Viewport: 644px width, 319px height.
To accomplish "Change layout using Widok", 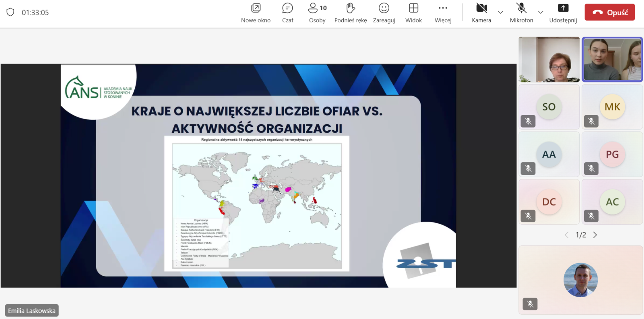I will pyautogui.click(x=413, y=13).
